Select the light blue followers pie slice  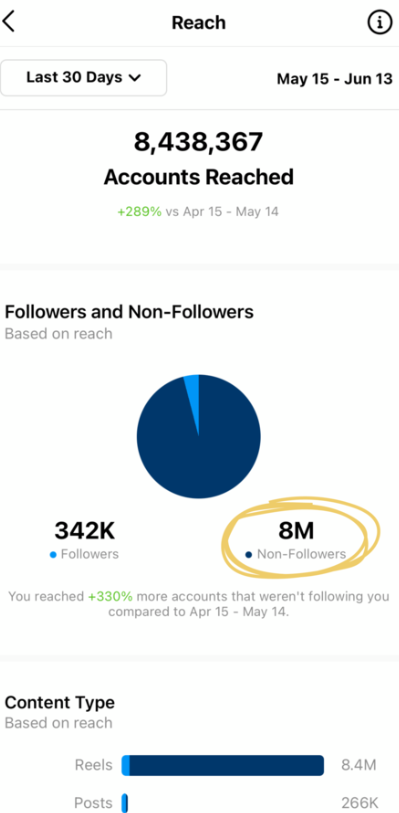[x=193, y=394]
